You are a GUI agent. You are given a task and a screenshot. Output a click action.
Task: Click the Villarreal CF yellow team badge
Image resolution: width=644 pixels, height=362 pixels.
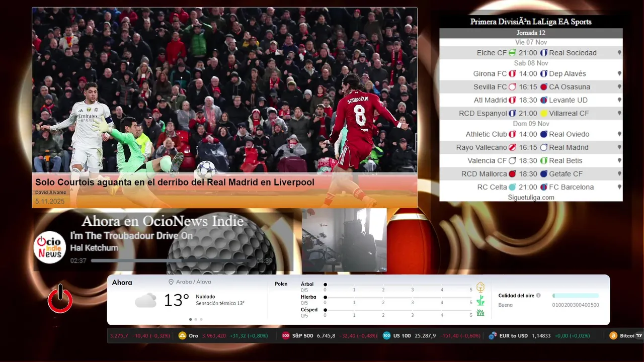544,114
